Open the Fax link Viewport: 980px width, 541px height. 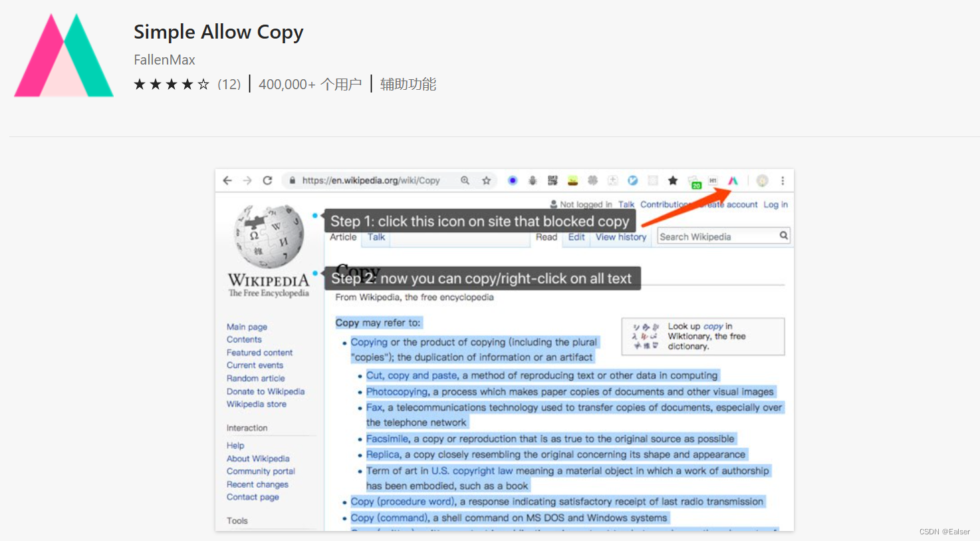point(374,407)
